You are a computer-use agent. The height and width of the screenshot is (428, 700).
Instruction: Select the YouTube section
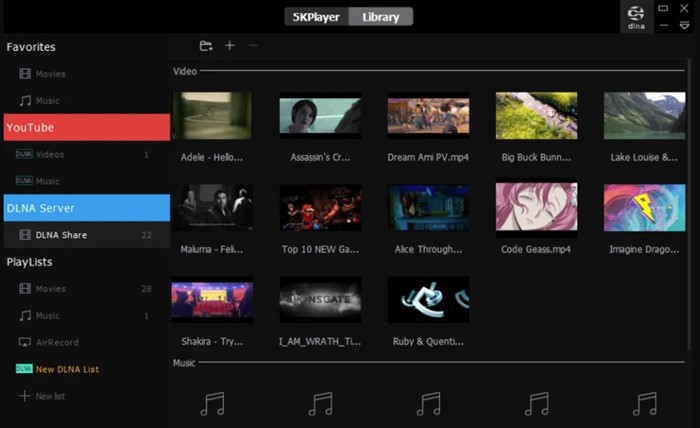pos(87,127)
